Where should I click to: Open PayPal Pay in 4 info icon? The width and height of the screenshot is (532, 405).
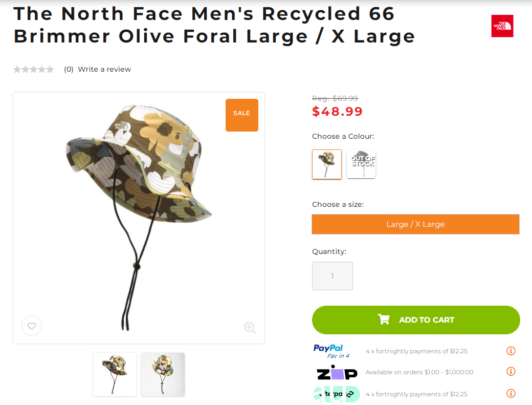coord(511,351)
